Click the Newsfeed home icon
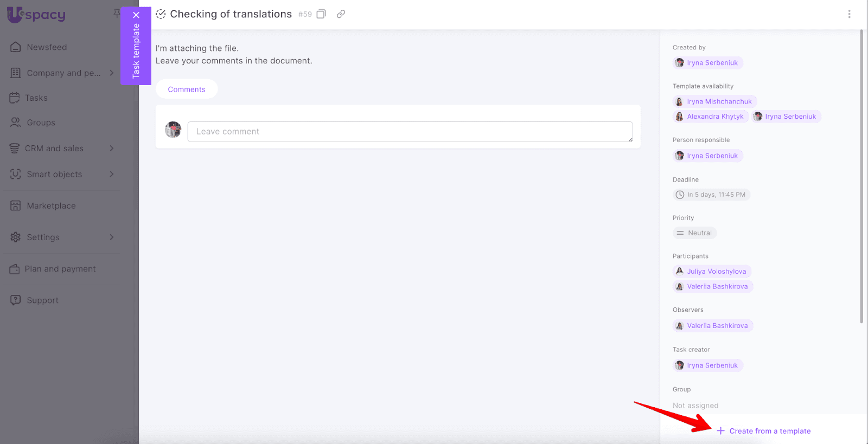Screen dimensions: 868x444 pyautogui.click(x=16, y=47)
